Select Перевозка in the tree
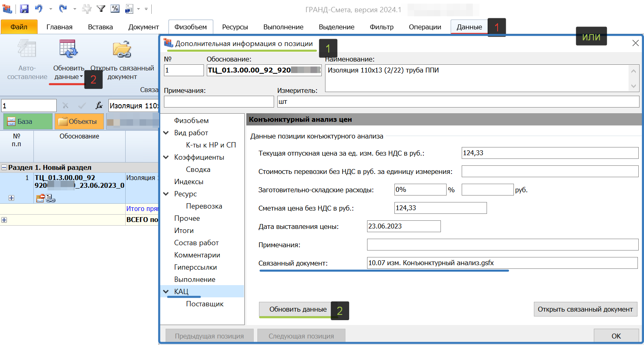Screen dimensions: 644x345 click(204, 206)
